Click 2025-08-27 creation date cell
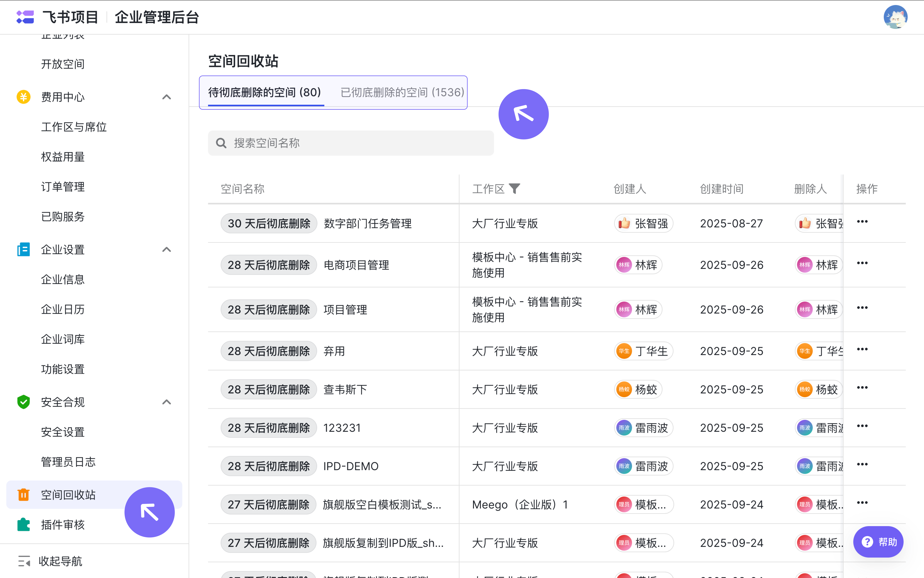924x578 pixels. click(731, 223)
